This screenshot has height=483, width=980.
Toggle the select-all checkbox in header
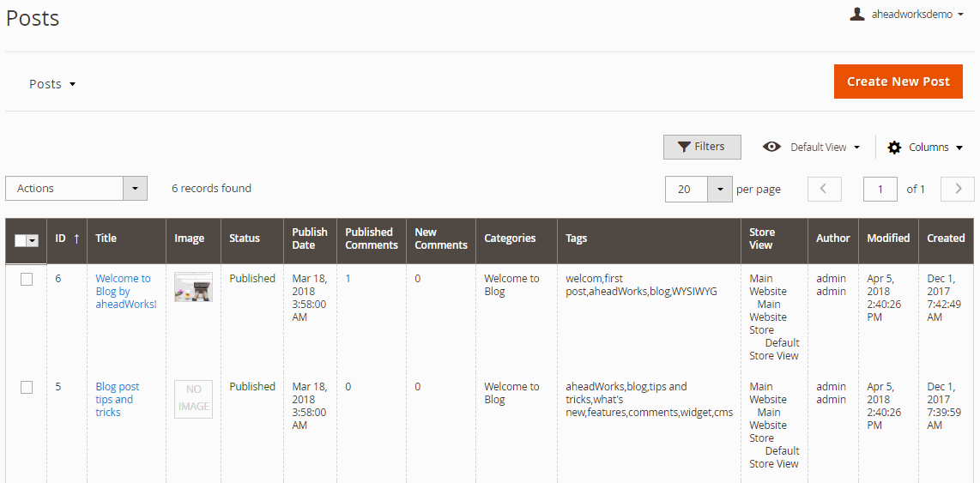[x=21, y=240]
